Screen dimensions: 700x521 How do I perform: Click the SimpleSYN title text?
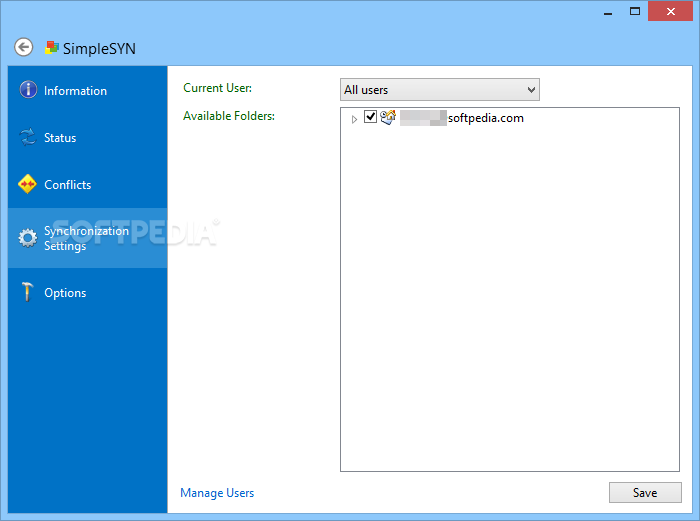click(99, 48)
